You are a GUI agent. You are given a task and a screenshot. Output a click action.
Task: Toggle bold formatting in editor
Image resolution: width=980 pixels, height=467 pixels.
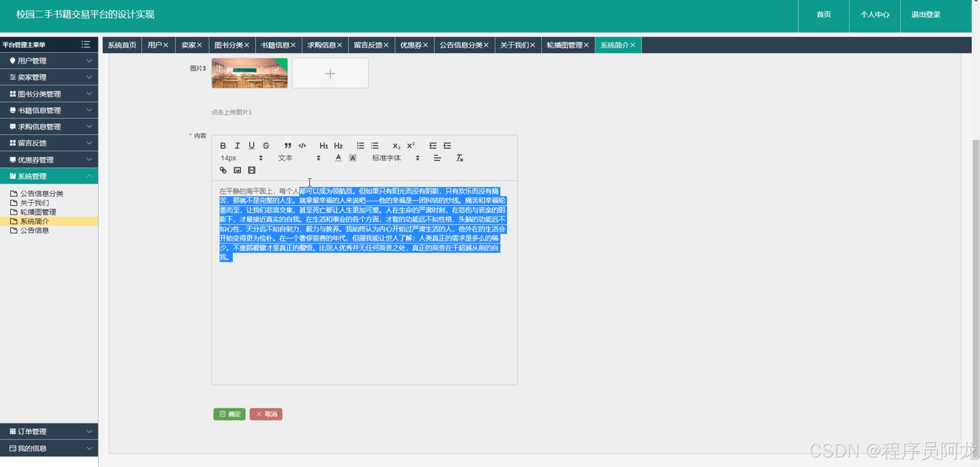pos(223,145)
